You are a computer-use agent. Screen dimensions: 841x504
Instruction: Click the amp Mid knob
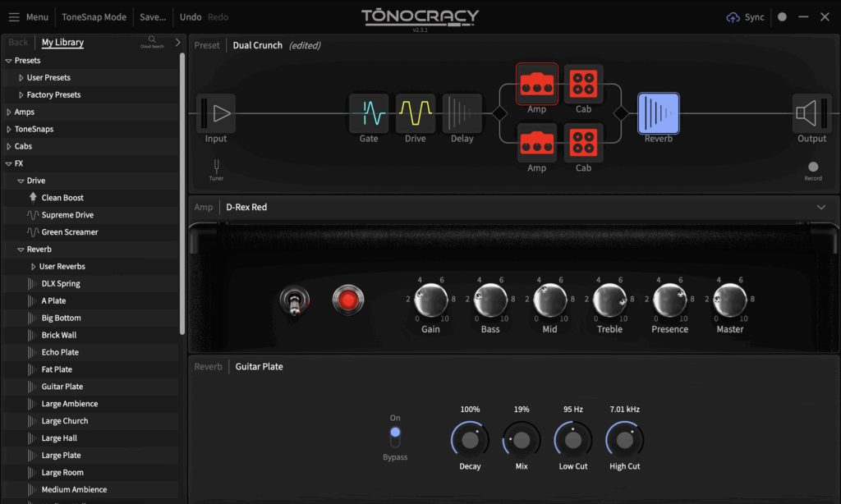coord(549,300)
